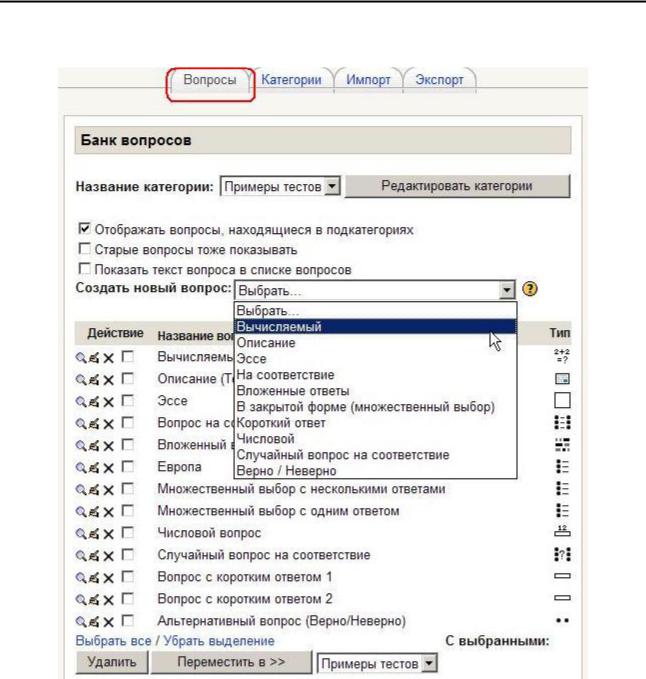
Task: Edit the Европа question
Action: coord(94,467)
